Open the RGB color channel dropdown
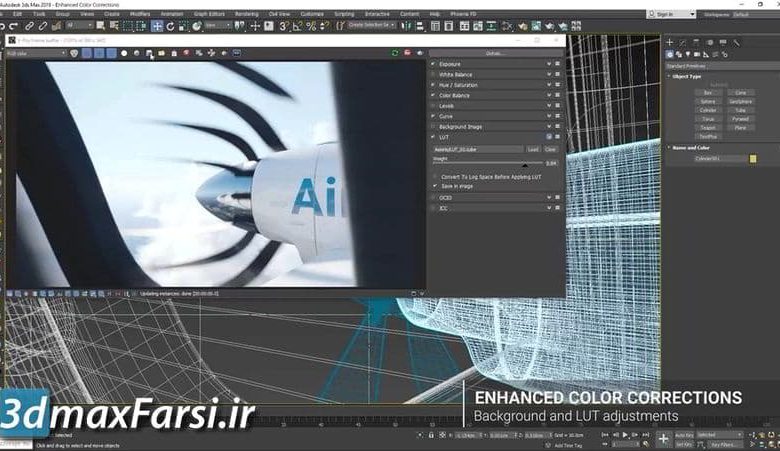The height and width of the screenshot is (451, 780). point(36,53)
